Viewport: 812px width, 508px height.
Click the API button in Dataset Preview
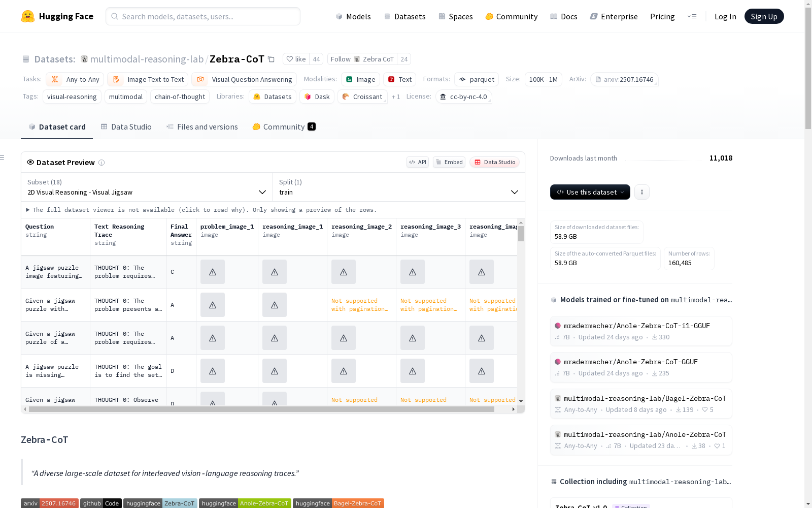tap(418, 162)
